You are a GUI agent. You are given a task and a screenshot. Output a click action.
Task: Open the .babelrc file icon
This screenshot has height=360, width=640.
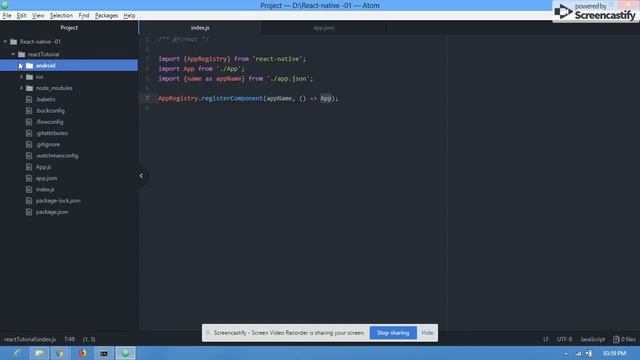[x=29, y=99]
